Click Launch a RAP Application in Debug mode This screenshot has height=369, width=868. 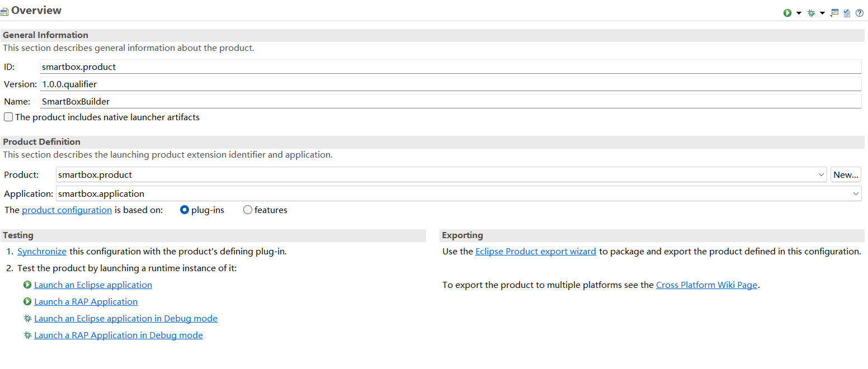click(119, 335)
